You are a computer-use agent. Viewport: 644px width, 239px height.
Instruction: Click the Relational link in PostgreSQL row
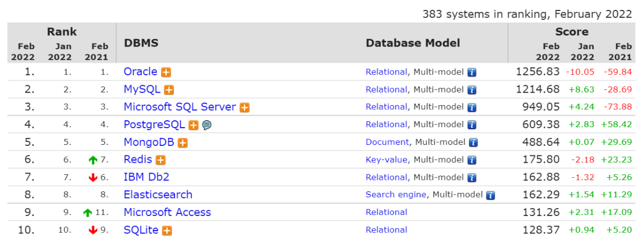[x=386, y=124]
